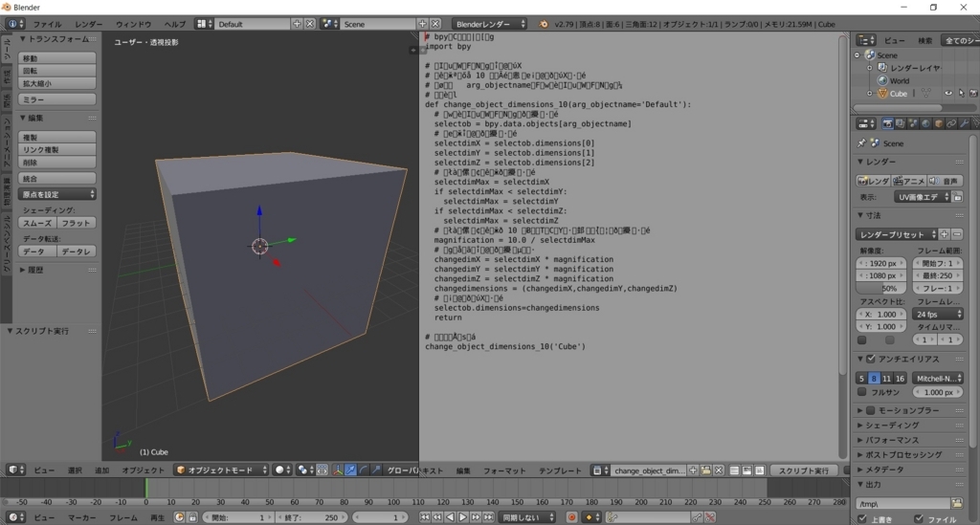Enable the Motion Blur checkbox
This screenshot has width=980, height=525.
871,410
